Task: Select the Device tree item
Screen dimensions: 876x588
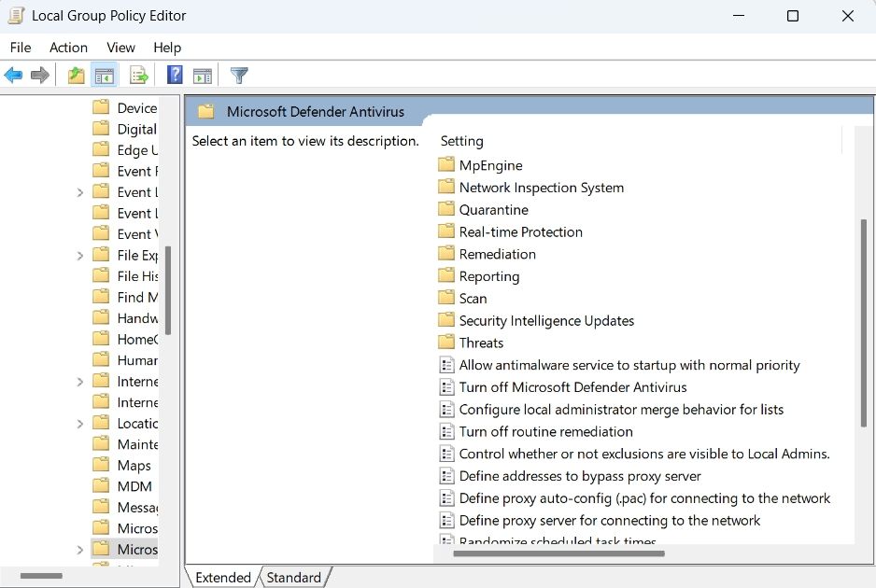Action: (137, 107)
